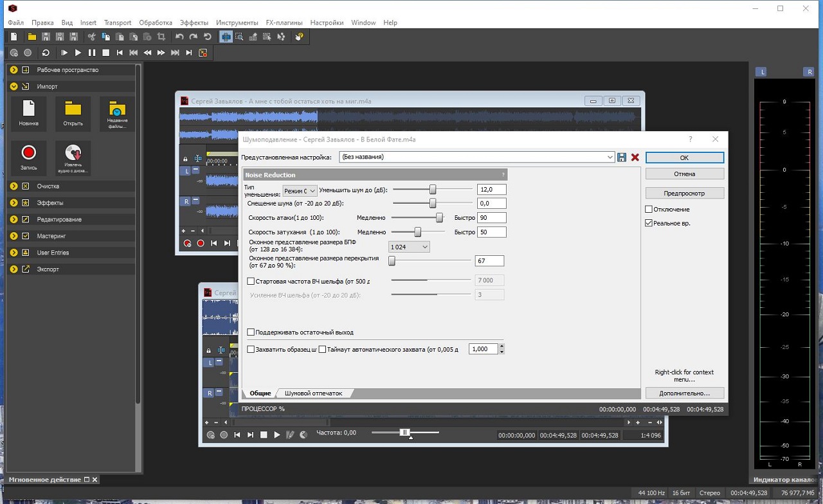This screenshot has width=823, height=504.
Task: Save the preset with the floppy disk icon
Action: coord(622,157)
